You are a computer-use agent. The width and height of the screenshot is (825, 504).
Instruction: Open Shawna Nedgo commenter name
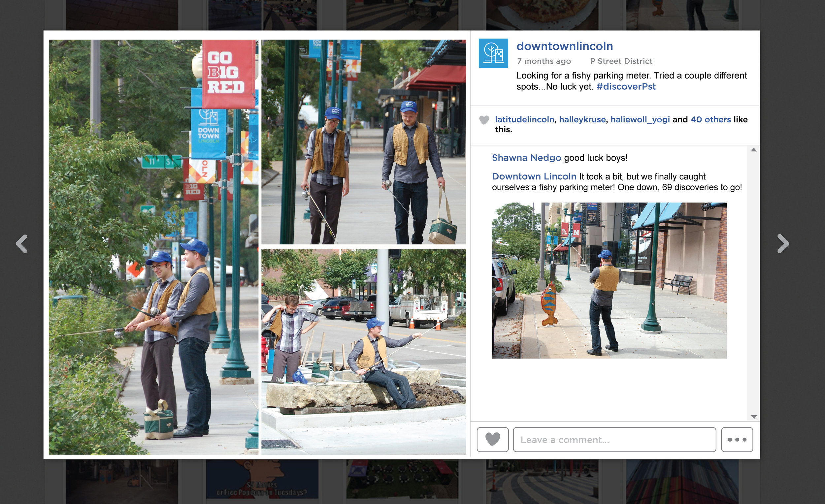(x=526, y=158)
